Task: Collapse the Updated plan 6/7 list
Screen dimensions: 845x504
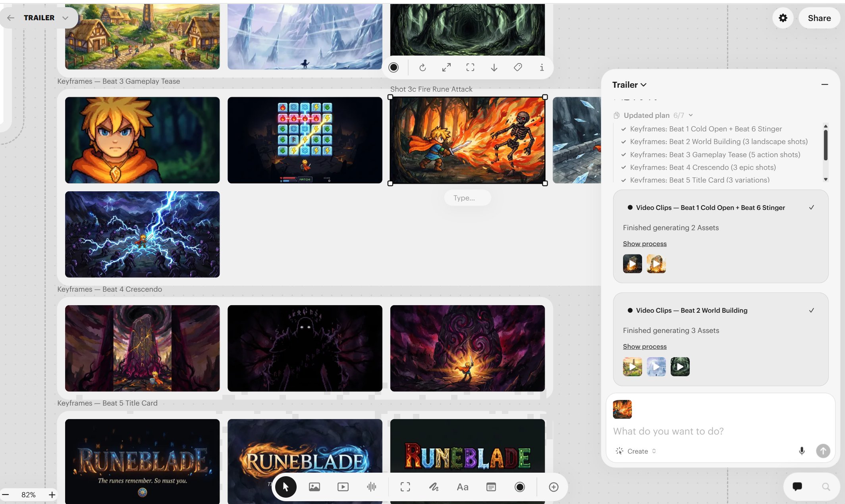Action: (691, 115)
